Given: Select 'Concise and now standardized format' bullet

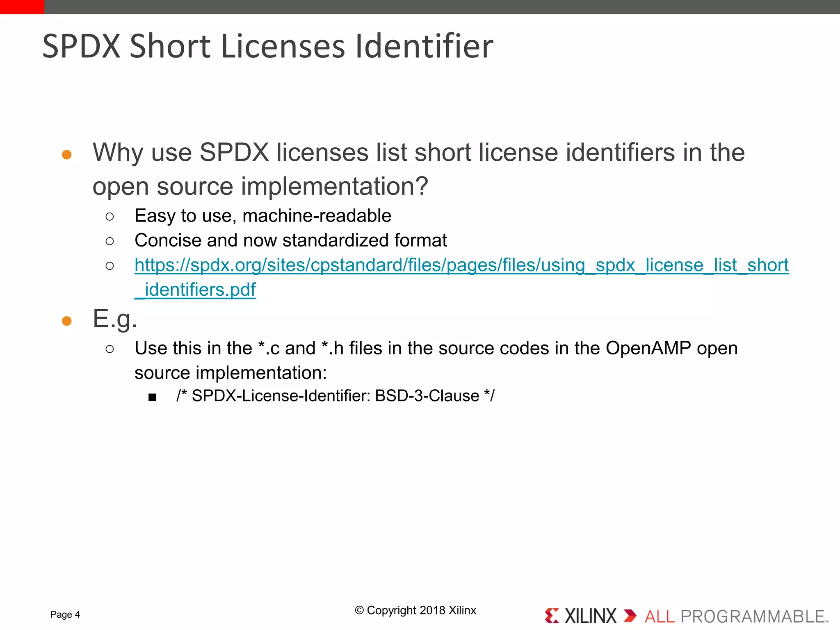Looking at the screenshot, I should [290, 240].
